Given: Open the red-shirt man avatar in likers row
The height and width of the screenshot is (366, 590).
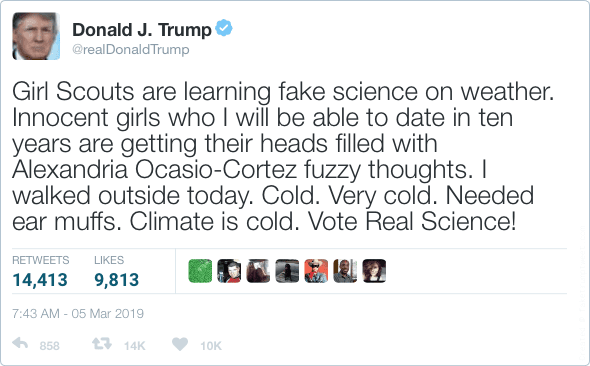Looking at the screenshot, I should tap(229, 271).
